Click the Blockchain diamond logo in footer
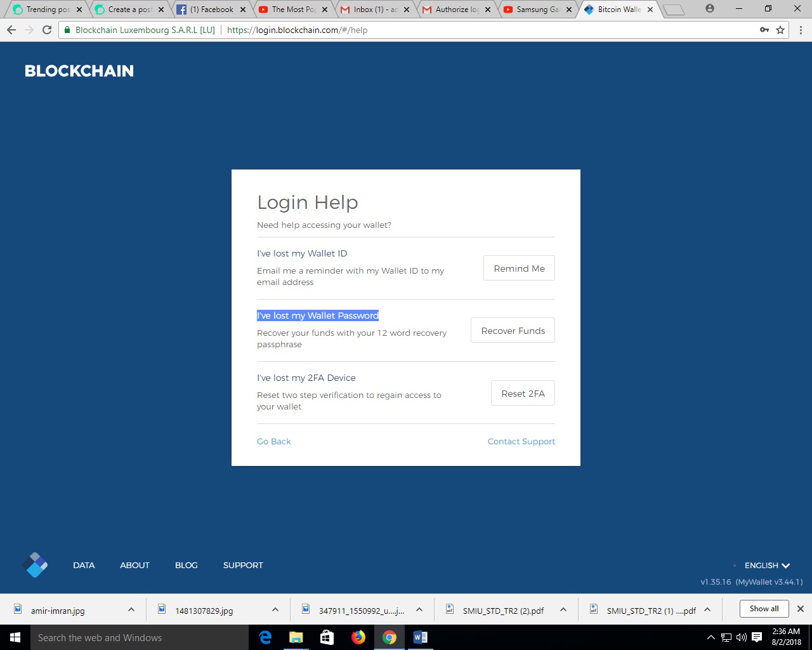The height and width of the screenshot is (650, 812). click(x=35, y=564)
